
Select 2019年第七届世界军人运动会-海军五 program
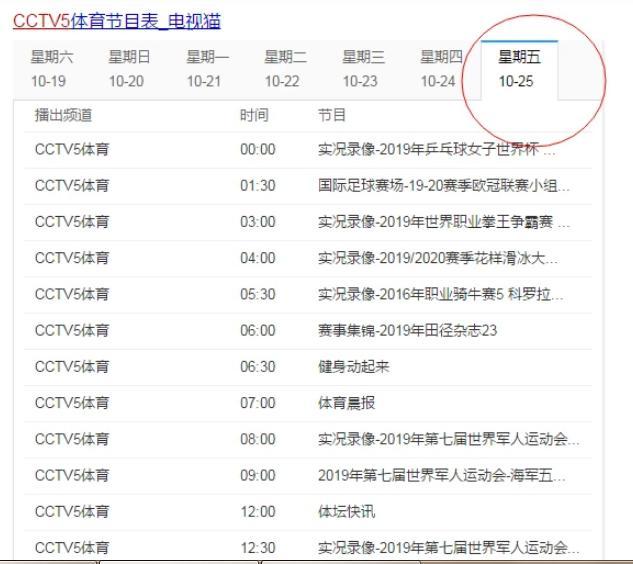[442, 476]
